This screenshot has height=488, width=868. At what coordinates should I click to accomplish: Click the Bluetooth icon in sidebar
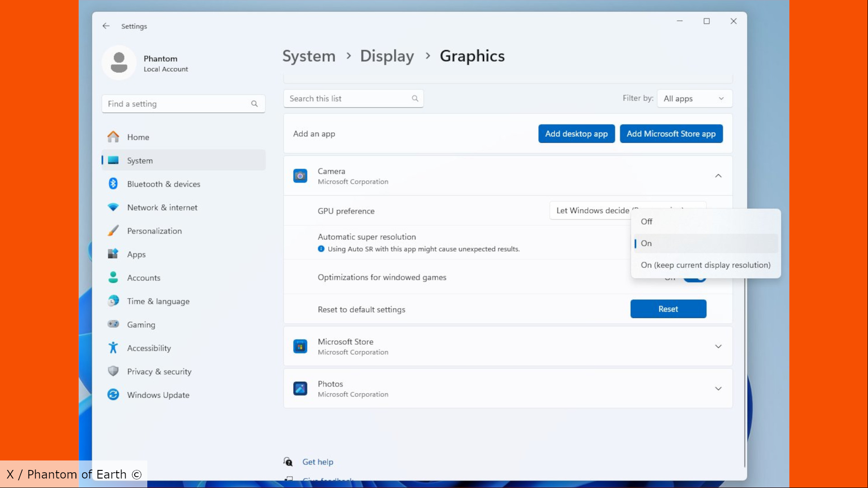click(113, 184)
